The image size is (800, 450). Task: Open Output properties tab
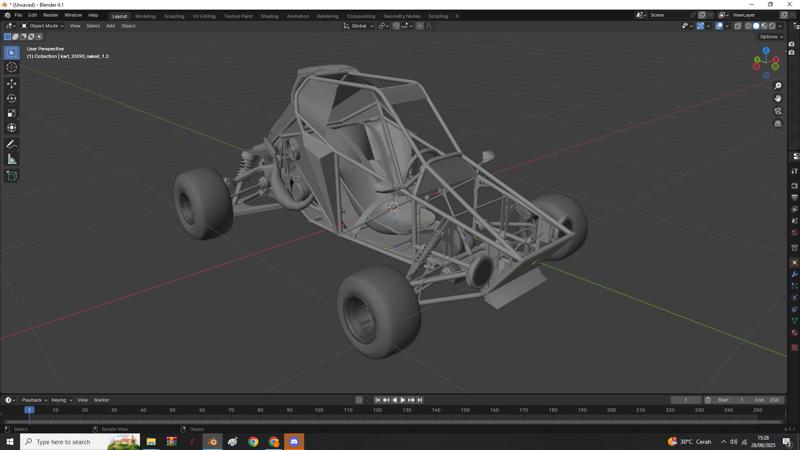tap(795, 197)
